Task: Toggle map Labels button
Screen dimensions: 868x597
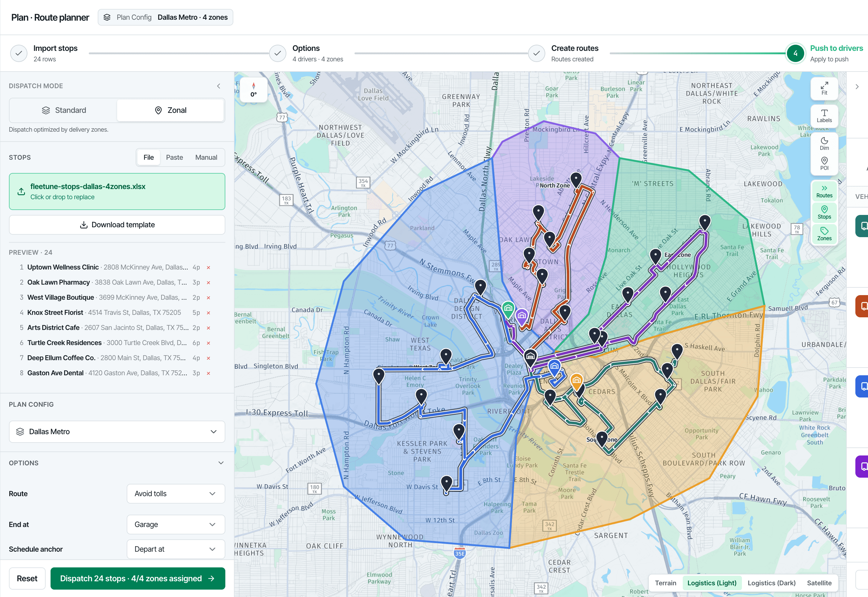Action: point(824,116)
